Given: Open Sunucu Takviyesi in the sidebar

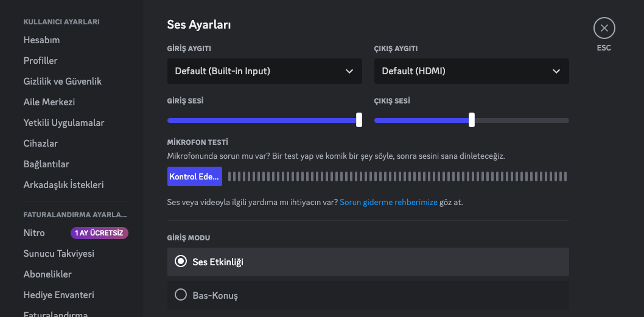Looking at the screenshot, I should 58,254.
